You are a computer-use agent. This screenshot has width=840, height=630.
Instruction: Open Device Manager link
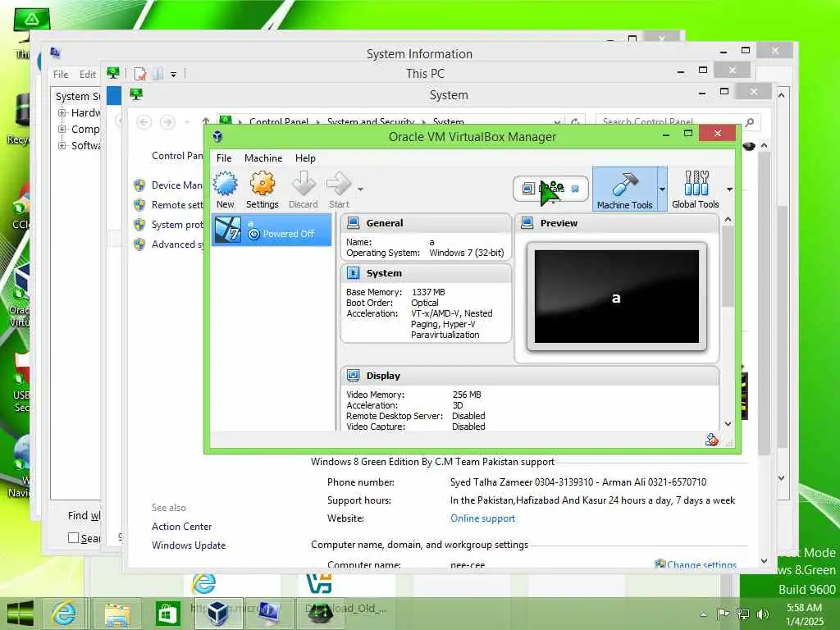tap(177, 185)
